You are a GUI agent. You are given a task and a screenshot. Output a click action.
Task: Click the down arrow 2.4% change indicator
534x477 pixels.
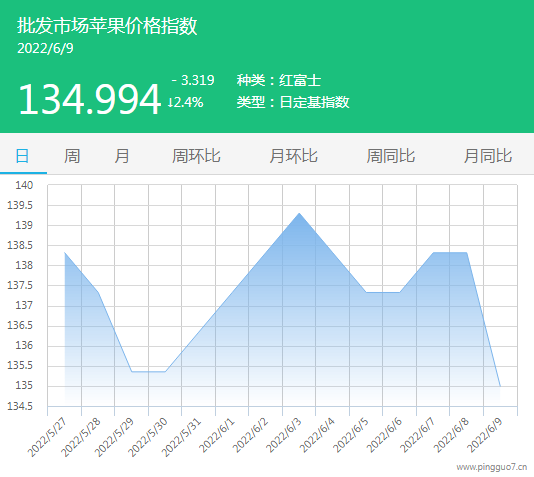point(186,102)
